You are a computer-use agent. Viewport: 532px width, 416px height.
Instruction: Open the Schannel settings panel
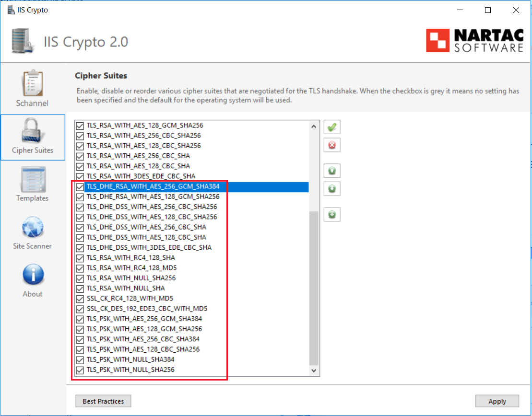[32, 88]
